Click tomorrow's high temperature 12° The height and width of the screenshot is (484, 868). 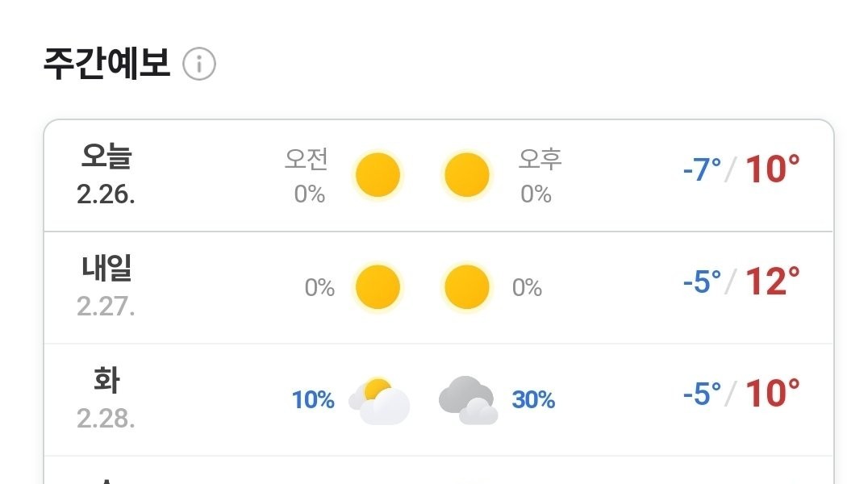click(x=772, y=282)
